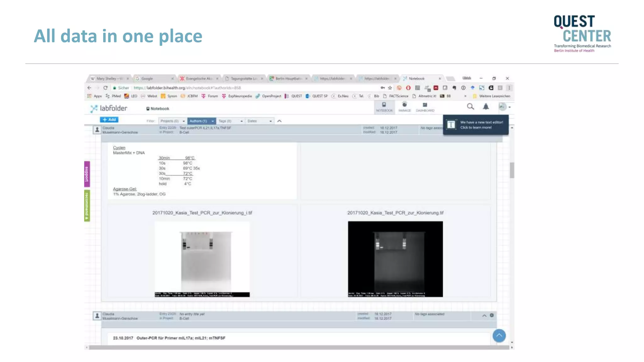Click the blue scroll-to-top button
This screenshot has width=644, height=362.
pos(499,335)
